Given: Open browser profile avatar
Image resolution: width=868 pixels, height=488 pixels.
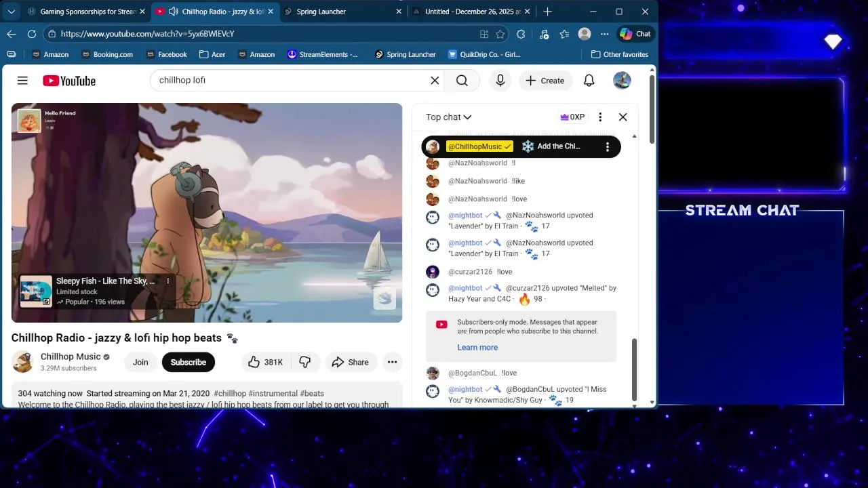Looking at the screenshot, I should pos(585,34).
